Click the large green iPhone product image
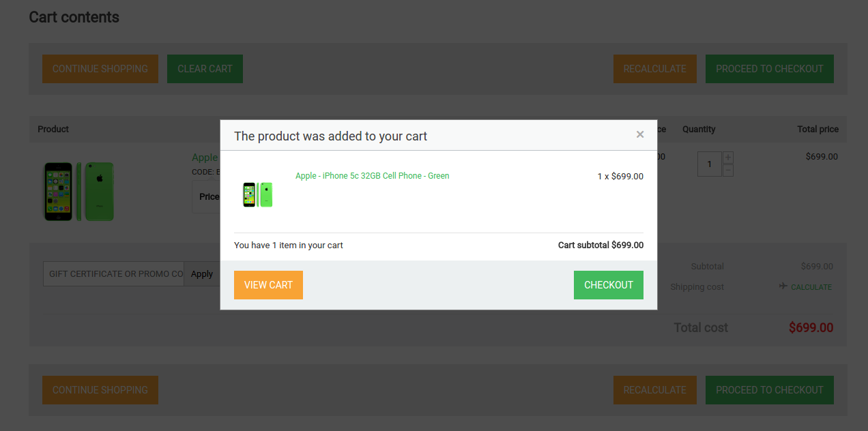This screenshot has width=868, height=431. pyautogui.click(x=79, y=191)
